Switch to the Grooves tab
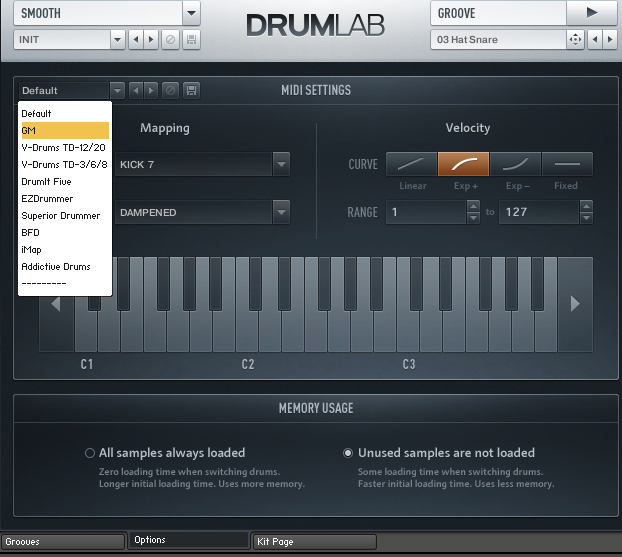Screen dimensions: 622x557 (x=63, y=542)
